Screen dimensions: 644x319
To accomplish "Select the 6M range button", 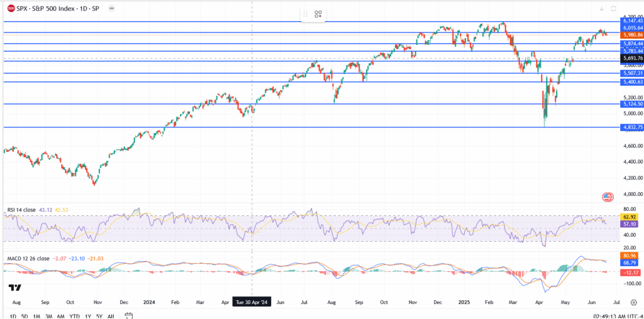I will point(61,316).
